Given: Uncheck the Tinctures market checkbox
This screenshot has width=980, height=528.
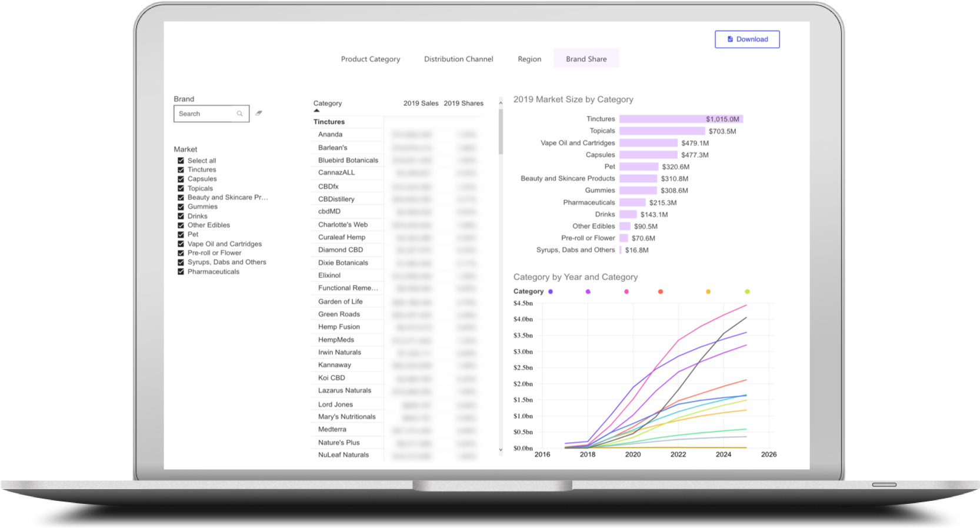Looking at the screenshot, I should point(181,170).
